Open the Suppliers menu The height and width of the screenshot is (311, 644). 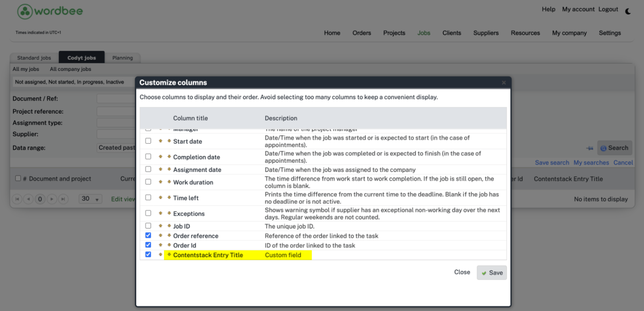[x=486, y=33]
